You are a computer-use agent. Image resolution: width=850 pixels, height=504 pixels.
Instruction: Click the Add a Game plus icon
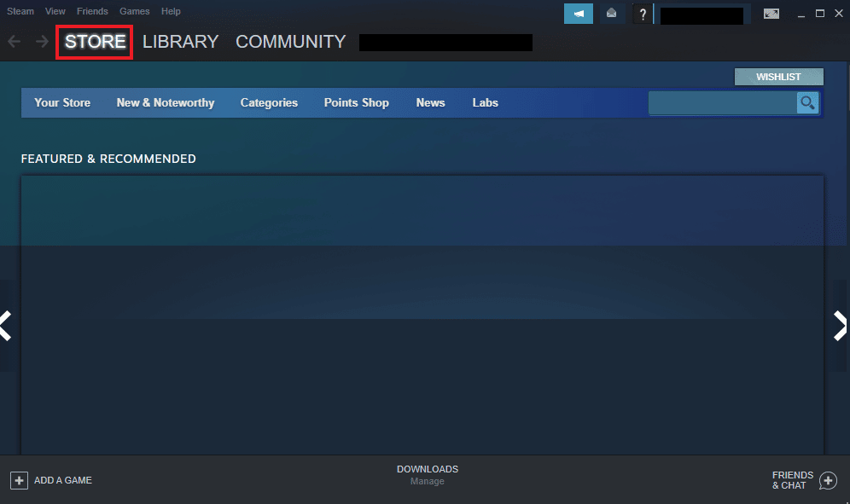[19, 480]
